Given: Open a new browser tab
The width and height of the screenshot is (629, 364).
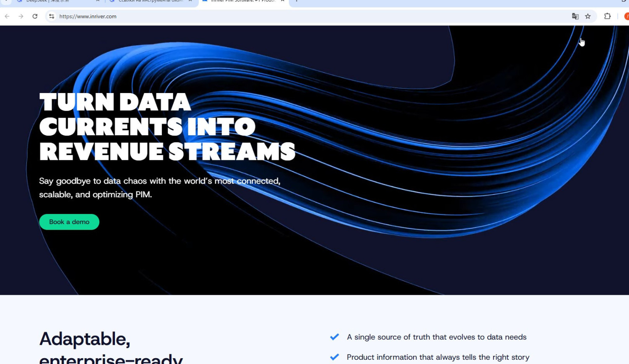Looking at the screenshot, I should 296,1.
